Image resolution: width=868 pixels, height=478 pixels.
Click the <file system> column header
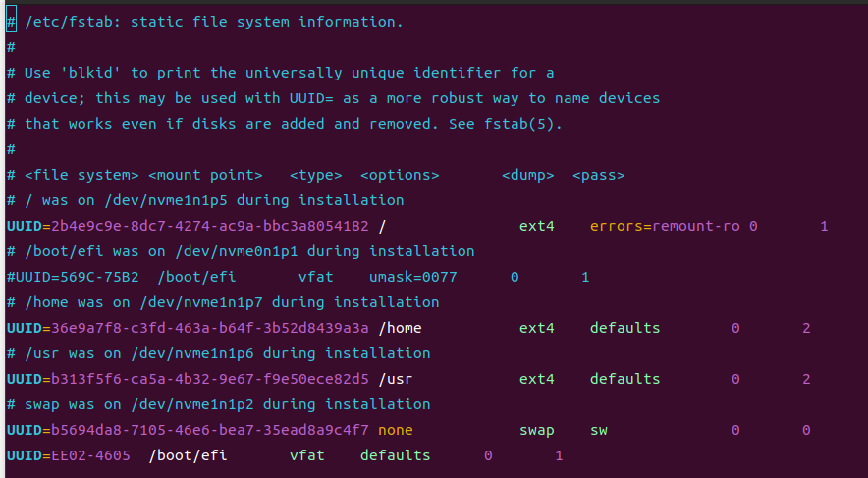tap(81, 175)
